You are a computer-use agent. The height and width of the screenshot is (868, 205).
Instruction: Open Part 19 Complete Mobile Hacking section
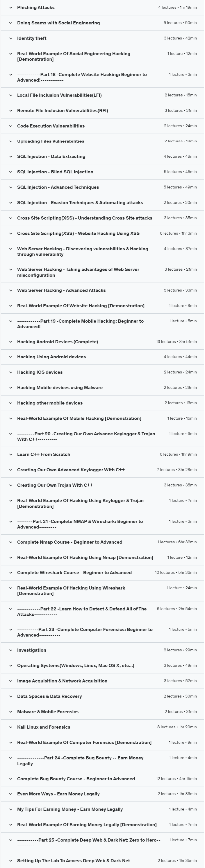(x=80, y=324)
